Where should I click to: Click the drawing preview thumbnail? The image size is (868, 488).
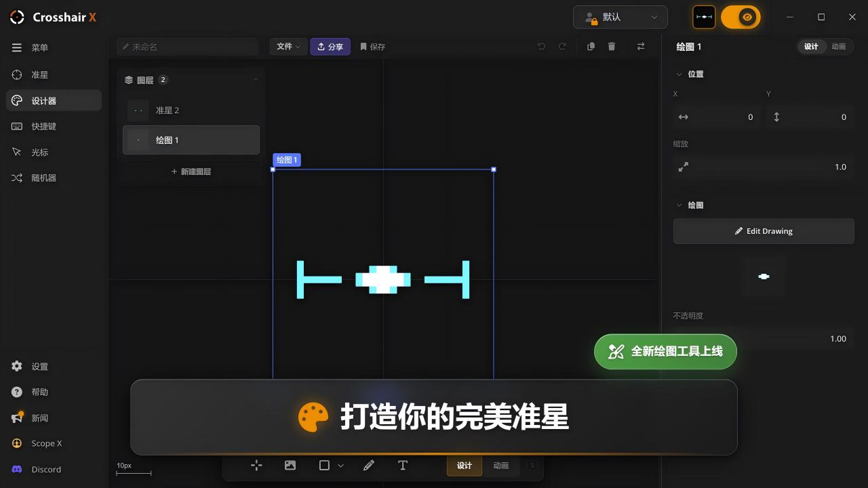tap(764, 277)
